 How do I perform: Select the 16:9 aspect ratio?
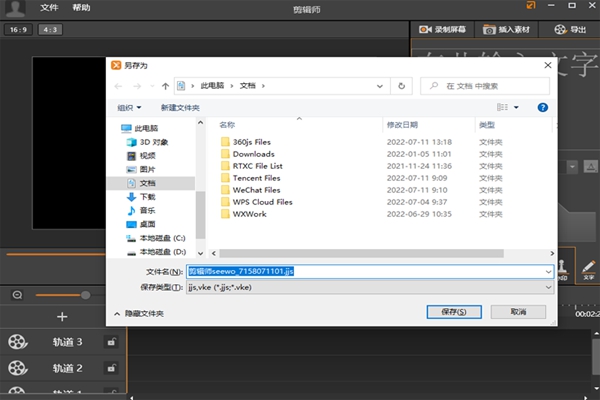pos(16,30)
